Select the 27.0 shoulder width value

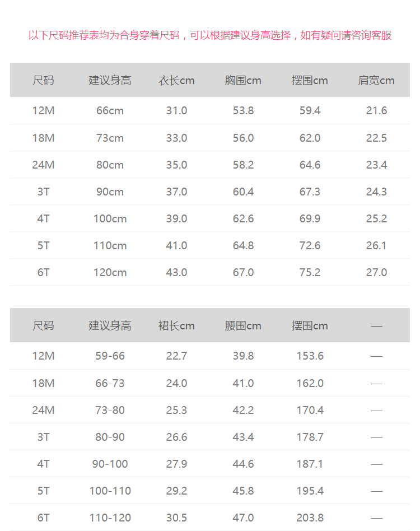click(x=376, y=272)
